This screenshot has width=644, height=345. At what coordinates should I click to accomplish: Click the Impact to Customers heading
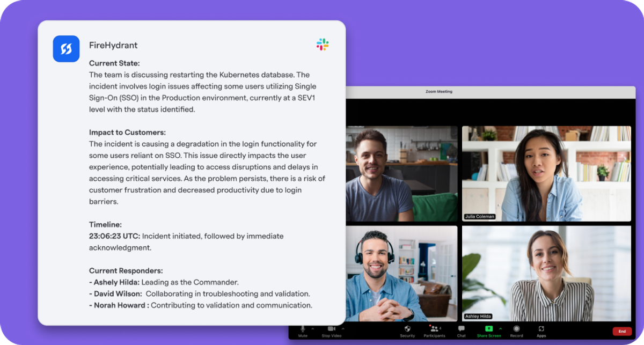(x=127, y=132)
